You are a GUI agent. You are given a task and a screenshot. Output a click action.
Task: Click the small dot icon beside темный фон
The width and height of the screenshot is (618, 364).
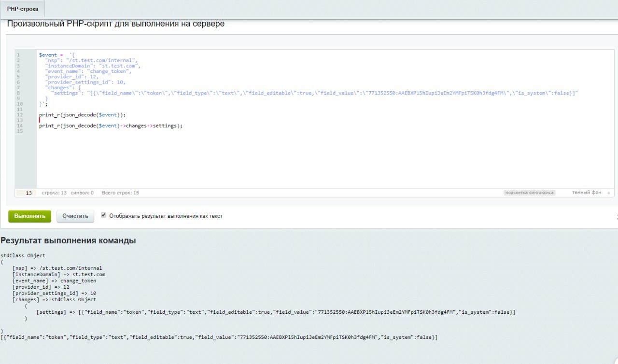pos(608,193)
